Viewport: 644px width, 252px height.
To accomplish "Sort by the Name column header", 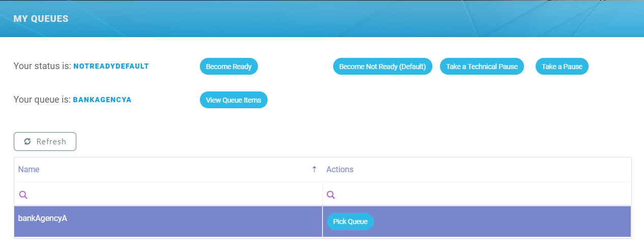I will point(29,169).
